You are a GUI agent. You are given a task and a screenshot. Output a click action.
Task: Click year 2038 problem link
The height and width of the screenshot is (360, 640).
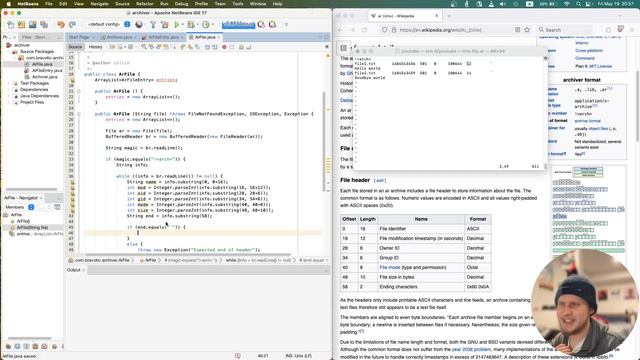[471, 349]
